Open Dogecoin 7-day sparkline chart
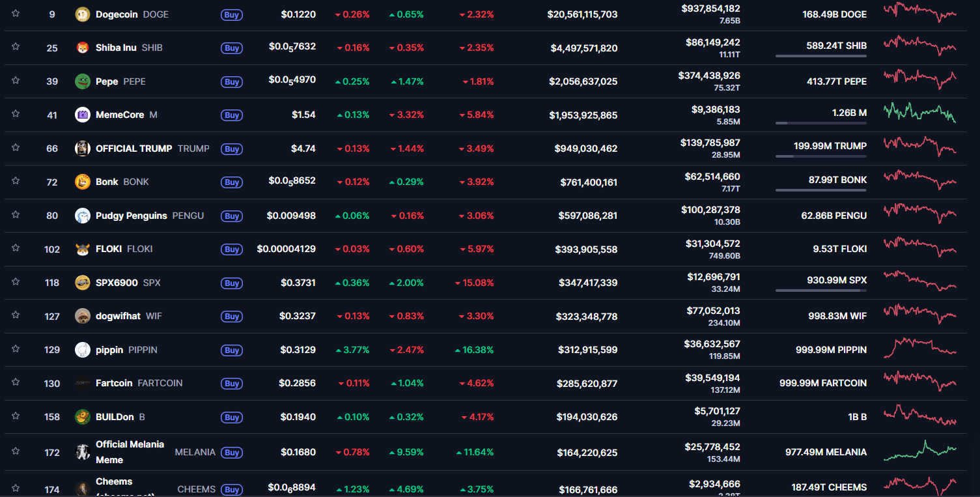The width and height of the screenshot is (980, 497). pyautogui.click(x=919, y=12)
